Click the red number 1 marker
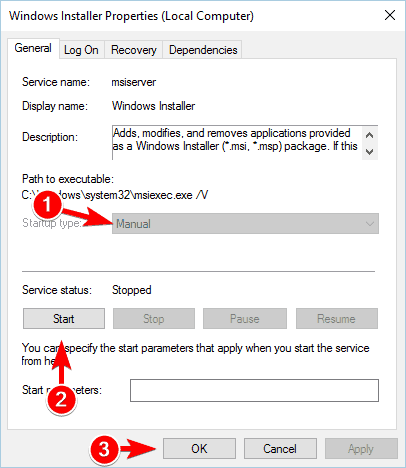The width and height of the screenshot is (406, 468). [47, 204]
